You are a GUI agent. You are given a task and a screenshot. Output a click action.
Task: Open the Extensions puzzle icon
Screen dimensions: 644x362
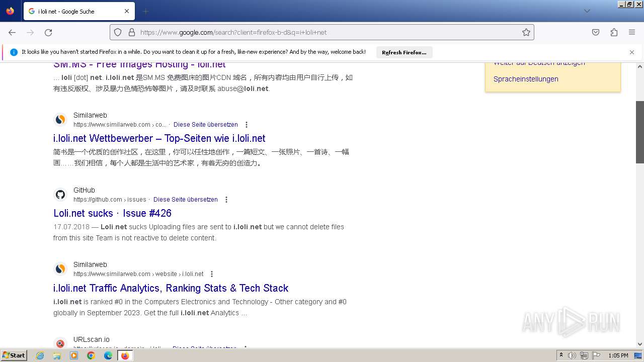614,32
